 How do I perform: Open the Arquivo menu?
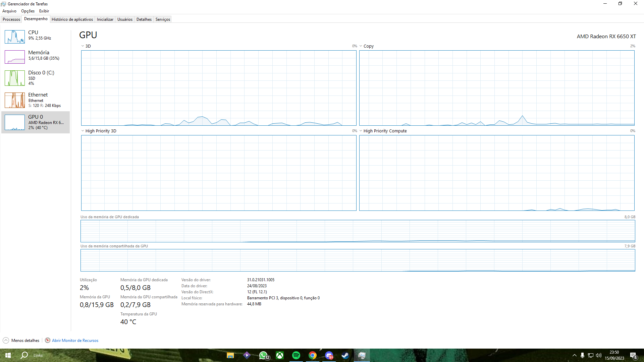point(9,11)
